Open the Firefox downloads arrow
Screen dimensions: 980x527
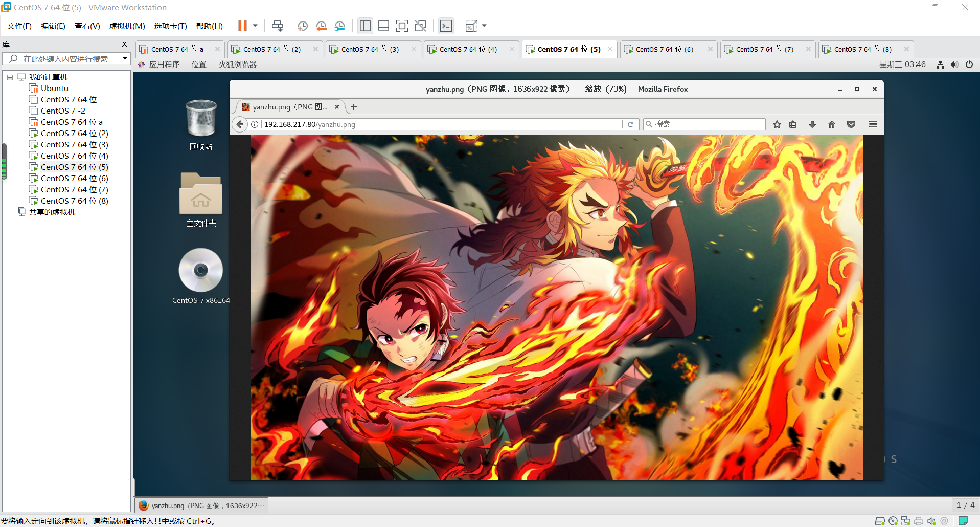(812, 124)
